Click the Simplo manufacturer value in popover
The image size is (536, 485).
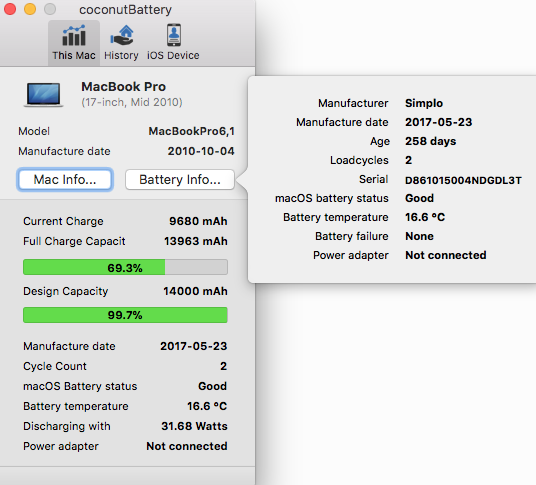(424, 103)
